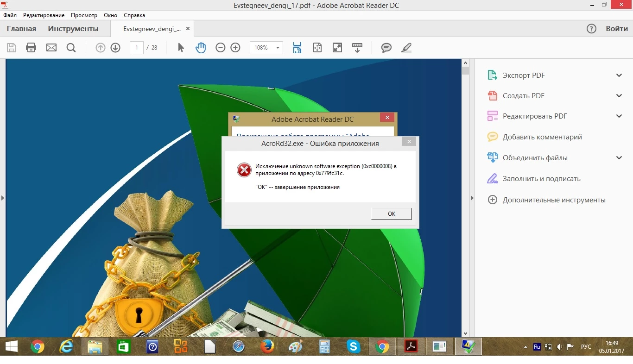Open Заполнить и подписать tool

pos(542,179)
